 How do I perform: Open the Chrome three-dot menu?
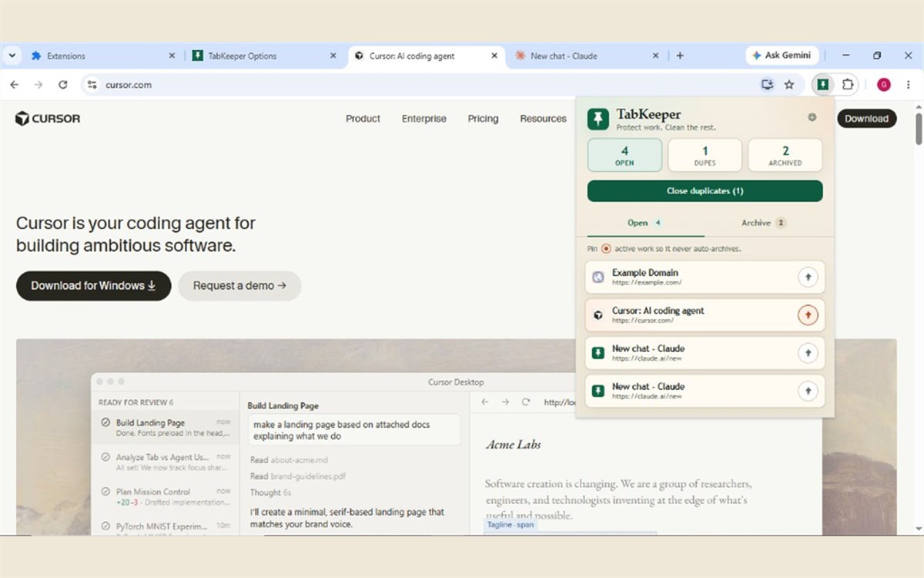click(909, 85)
